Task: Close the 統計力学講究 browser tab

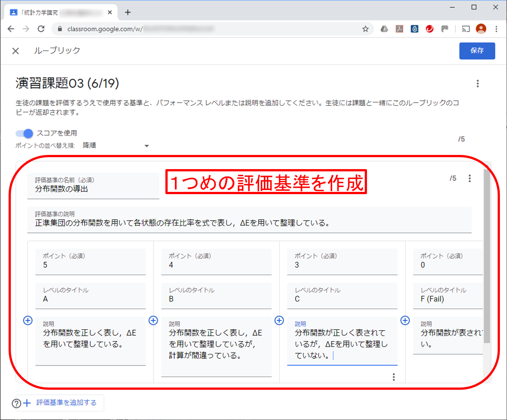Action: (x=110, y=12)
